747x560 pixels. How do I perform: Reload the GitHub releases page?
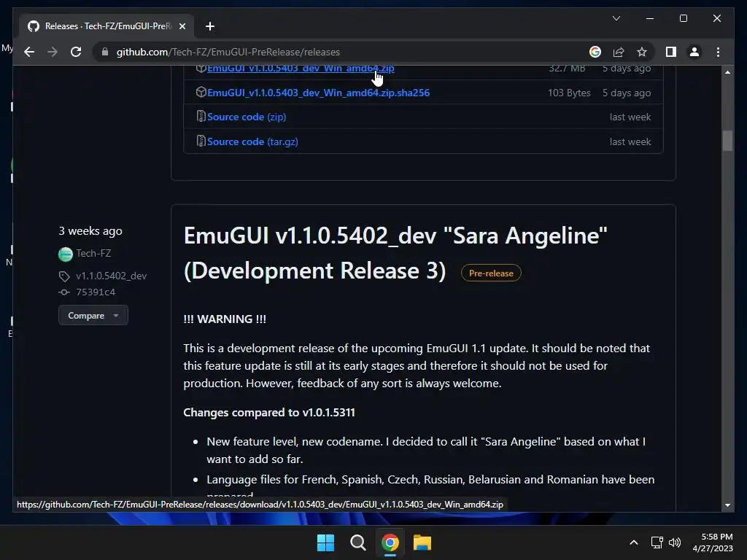pyautogui.click(x=76, y=52)
